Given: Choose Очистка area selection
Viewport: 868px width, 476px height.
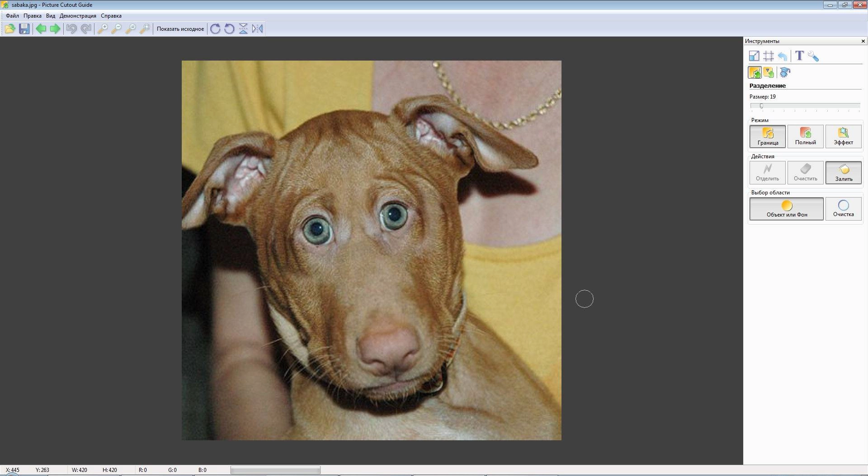Looking at the screenshot, I should tap(843, 208).
